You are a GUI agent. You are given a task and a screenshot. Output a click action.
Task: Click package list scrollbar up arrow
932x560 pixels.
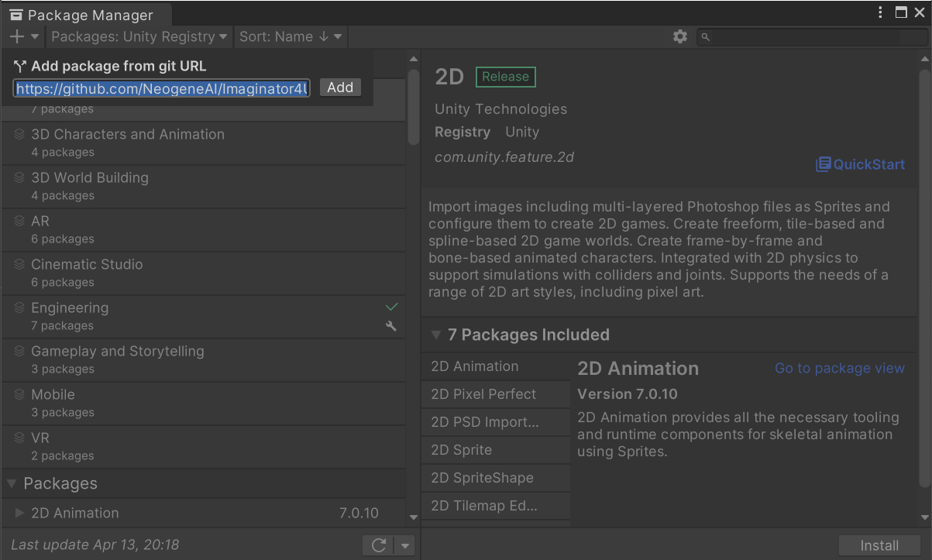[x=414, y=59]
